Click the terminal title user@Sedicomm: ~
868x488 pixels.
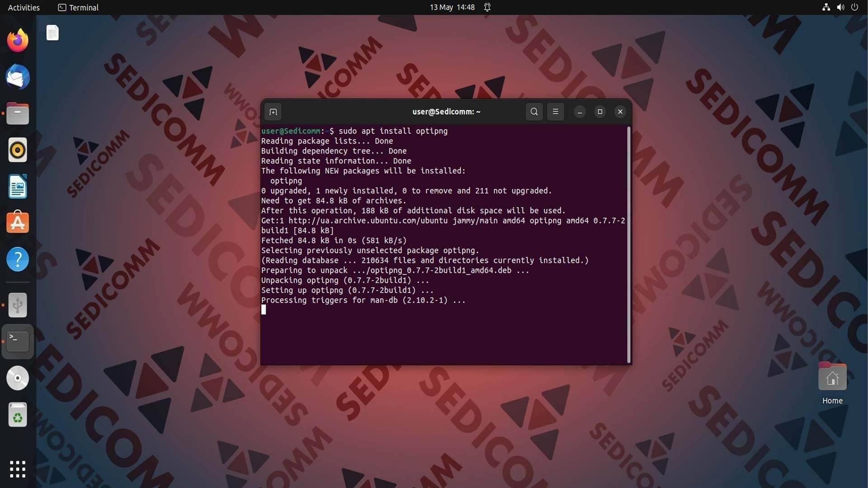click(x=446, y=112)
